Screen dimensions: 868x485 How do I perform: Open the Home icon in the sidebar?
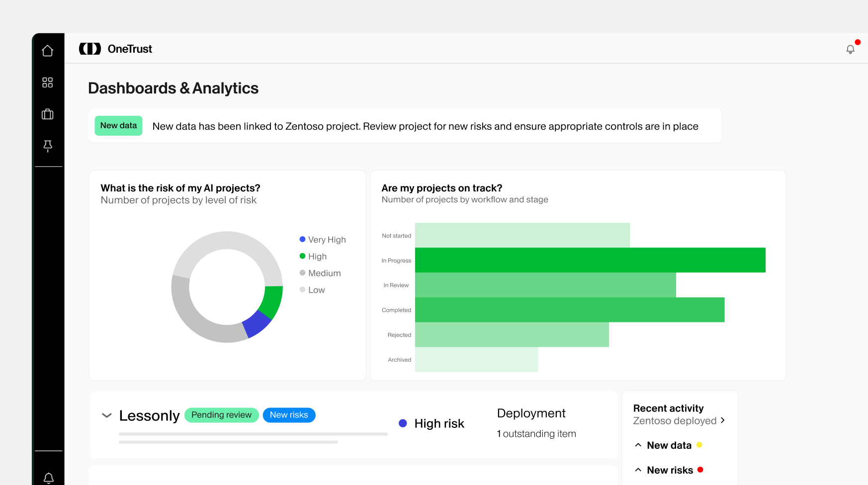48,50
